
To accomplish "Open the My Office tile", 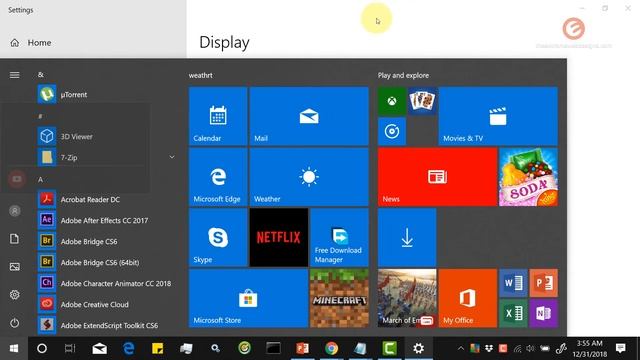I will (468, 298).
